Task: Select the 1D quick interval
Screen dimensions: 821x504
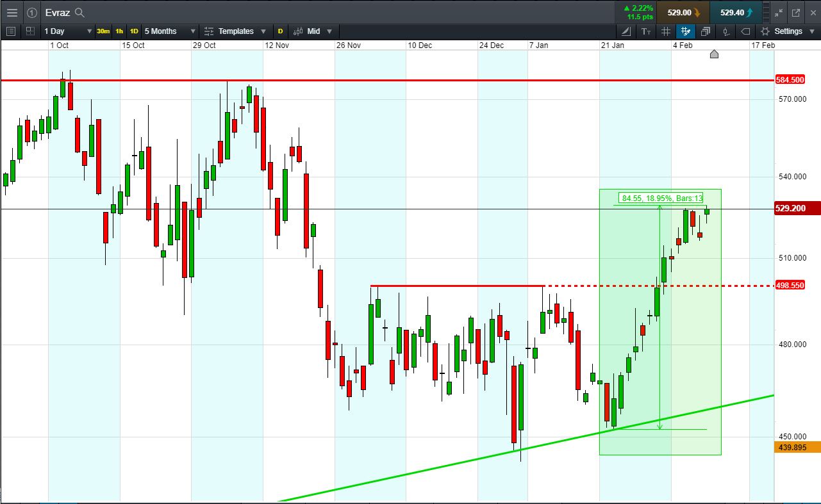Action: 134,31
